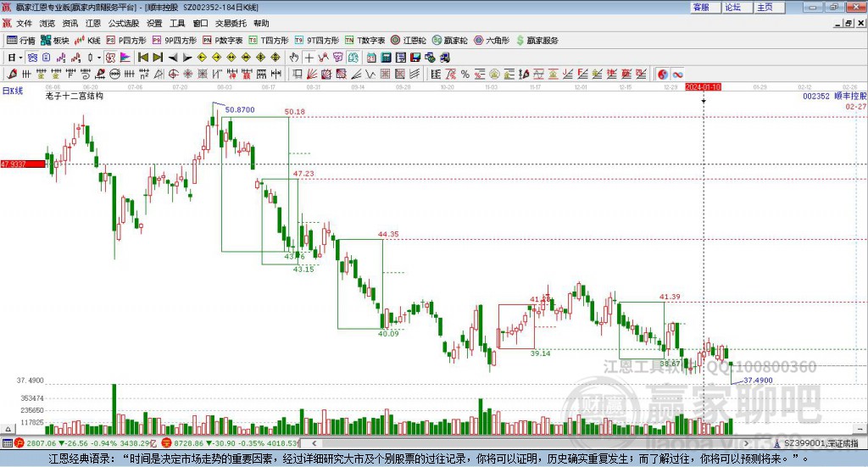
Task: Open the calculator icon
Action: (x=386, y=58)
